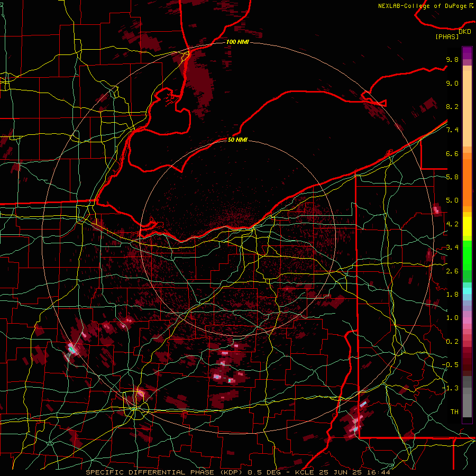Click the 9.8 value on the color scale
The image size is (476, 476).
click(x=452, y=60)
